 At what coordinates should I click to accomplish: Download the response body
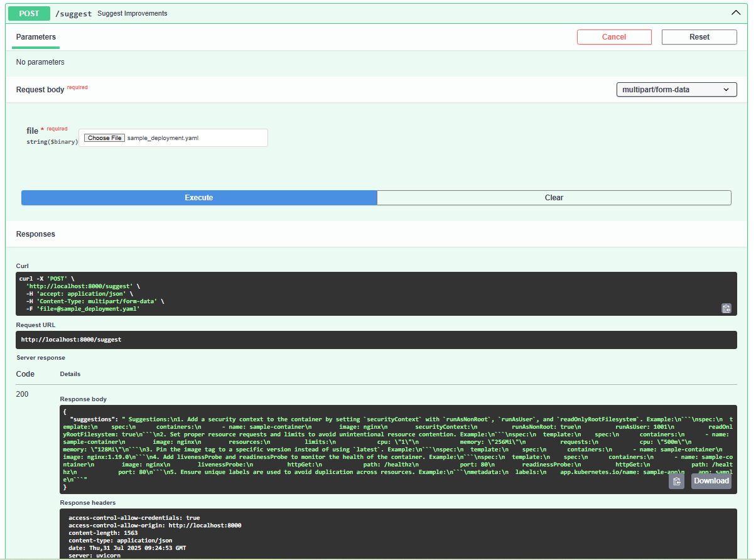pos(711,481)
